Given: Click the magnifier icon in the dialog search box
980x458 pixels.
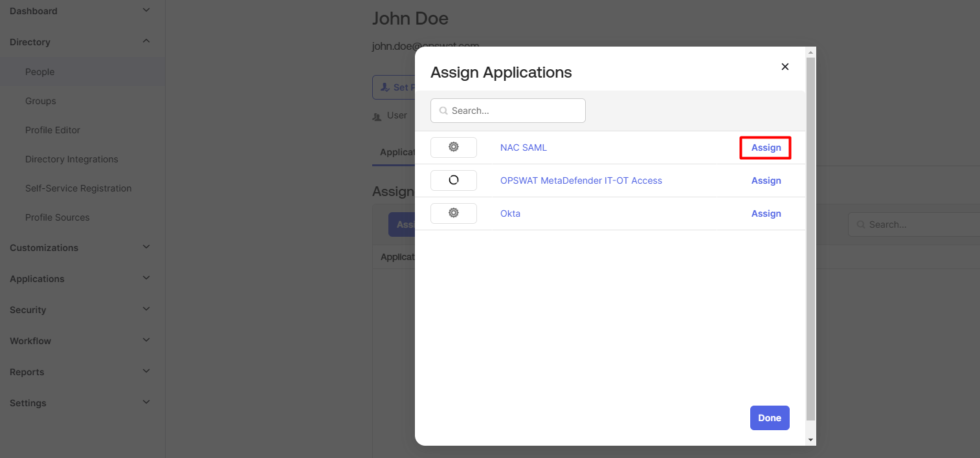Looking at the screenshot, I should [x=443, y=111].
